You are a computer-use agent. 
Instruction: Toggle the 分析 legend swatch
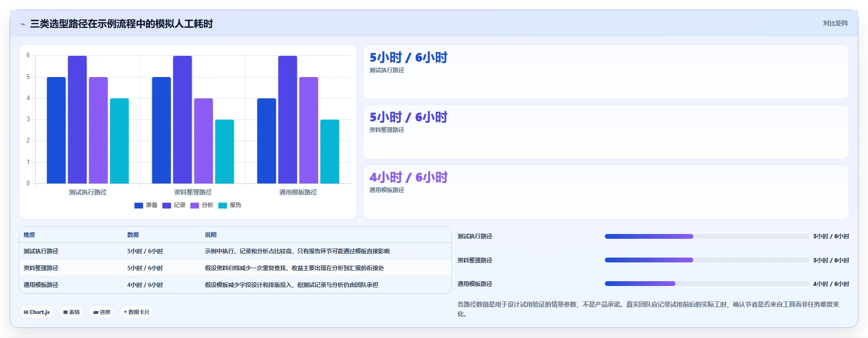194,206
